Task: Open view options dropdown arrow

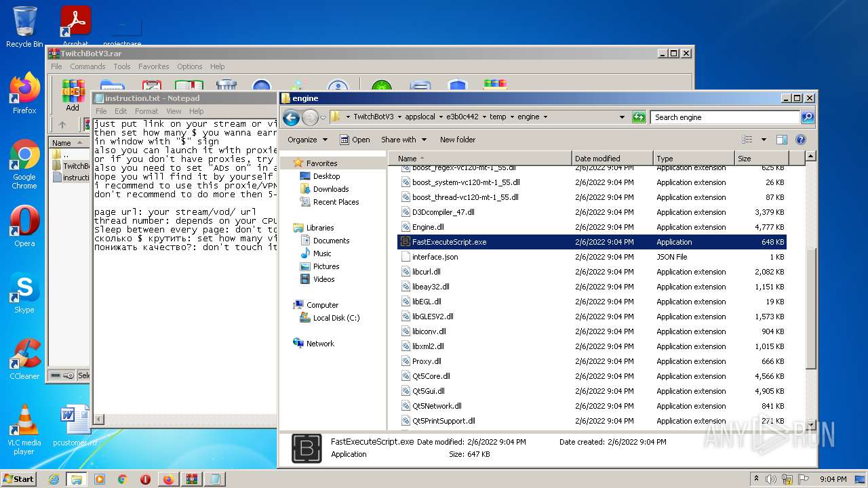Action: tap(764, 140)
